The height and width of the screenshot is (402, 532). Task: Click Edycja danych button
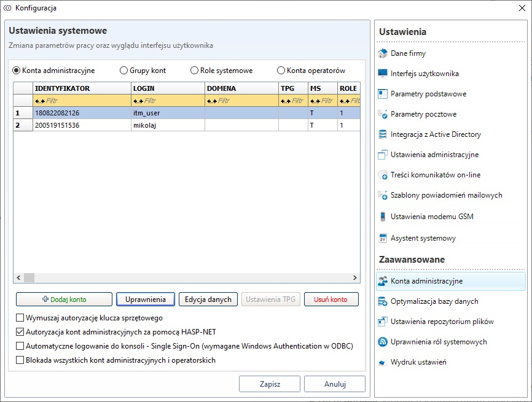point(208,300)
